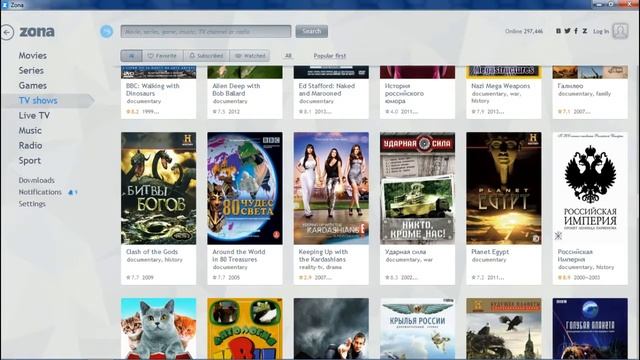
Task: Click Галилео title
Action: pyautogui.click(x=570, y=86)
